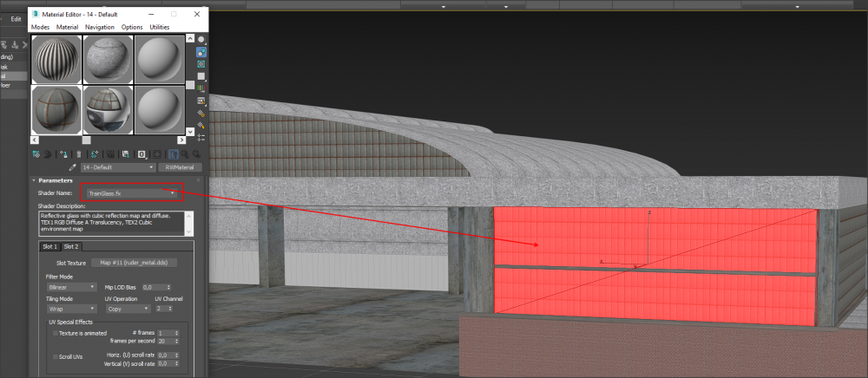
Task: Enable the Scroll UVs checkbox
Action: coord(56,356)
